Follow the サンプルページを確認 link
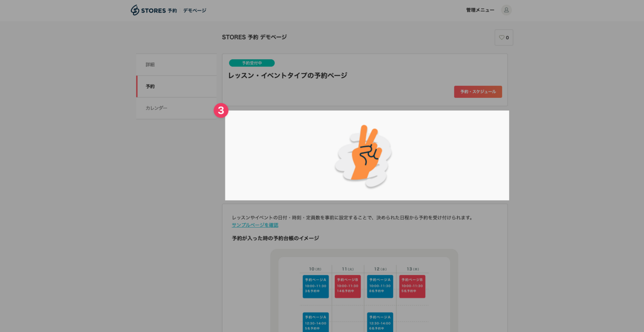This screenshot has width=644, height=332. pyautogui.click(x=255, y=225)
